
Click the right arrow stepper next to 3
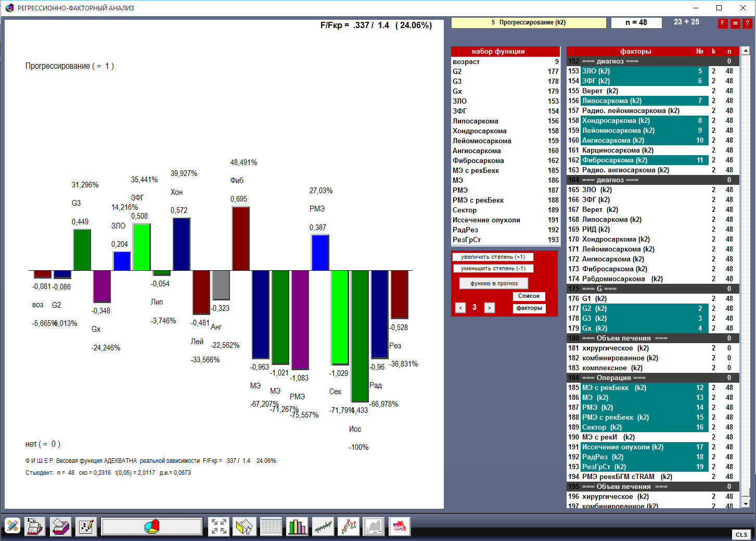(x=489, y=308)
